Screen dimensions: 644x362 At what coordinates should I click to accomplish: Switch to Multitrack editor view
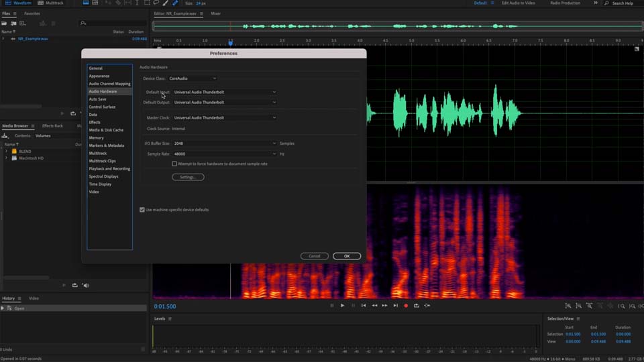(51, 3)
